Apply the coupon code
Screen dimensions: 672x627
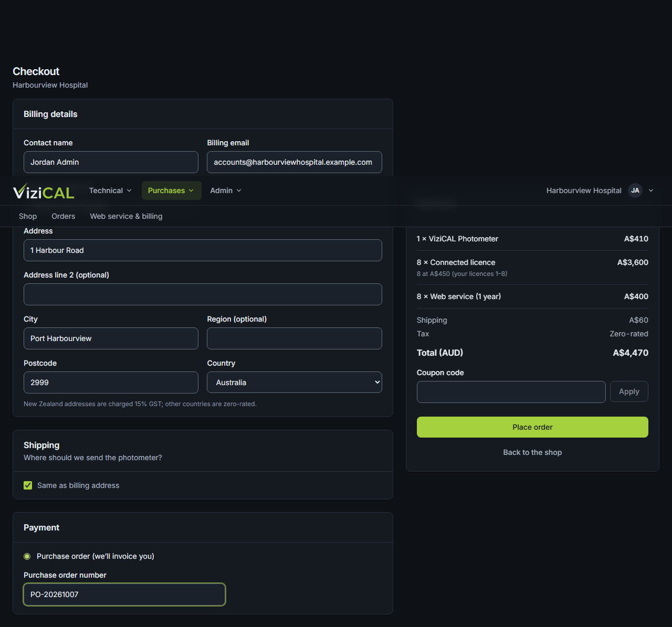coord(629,391)
